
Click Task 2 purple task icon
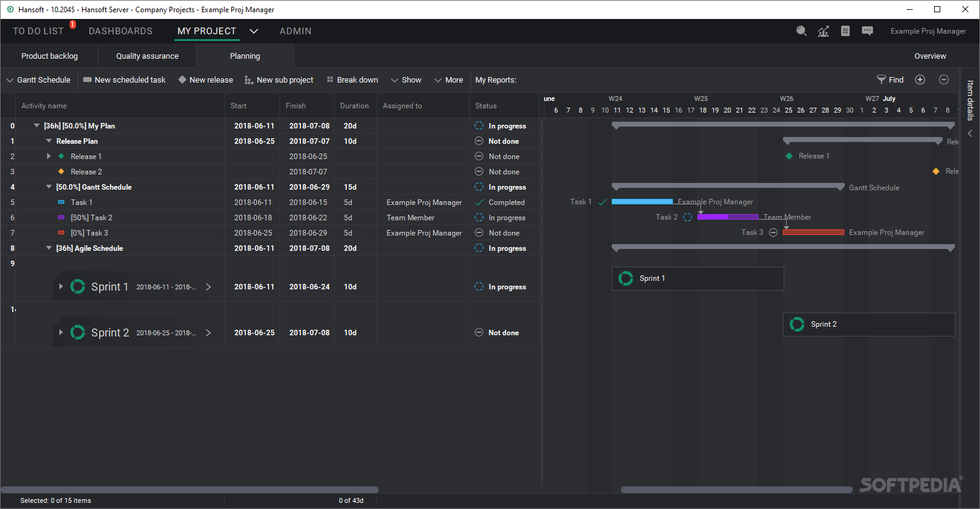click(x=61, y=217)
